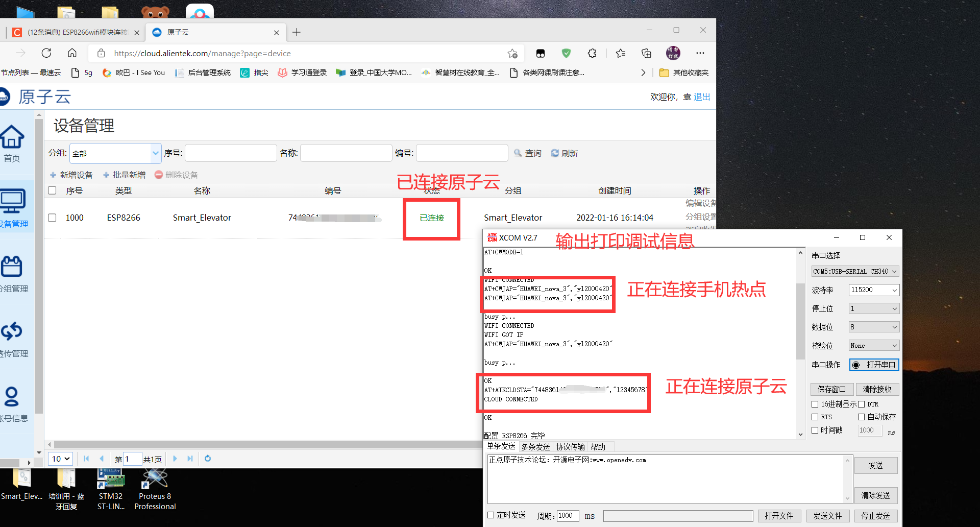The height and width of the screenshot is (527, 980).
Task: Open 其他收藏夹 bookmarks folder
Action: [684, 73]
